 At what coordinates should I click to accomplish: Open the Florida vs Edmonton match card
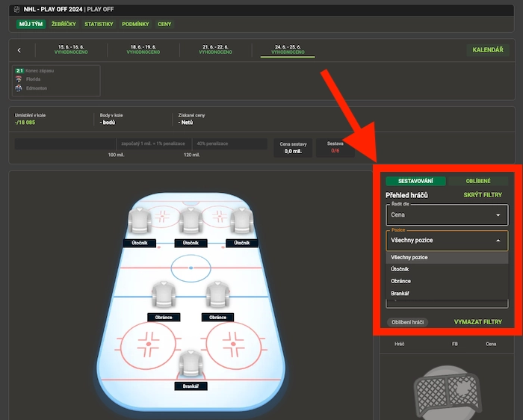55,79
